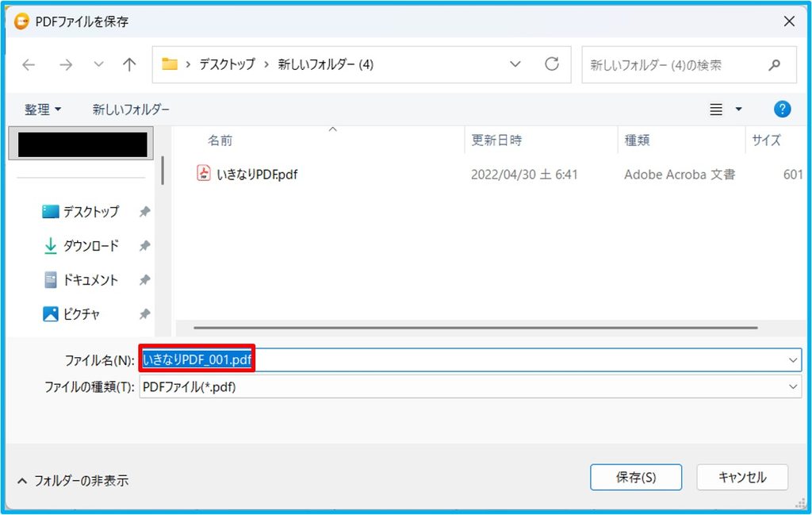Click the date 2022/04/30 土 6:41
Screen dimensions: 812x515
coord(524,175)
